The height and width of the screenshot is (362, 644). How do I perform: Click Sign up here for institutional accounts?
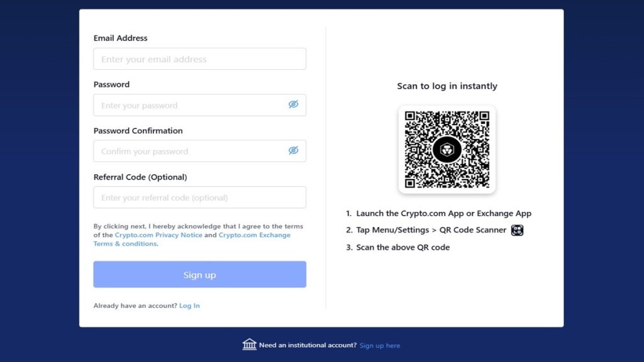380,345
